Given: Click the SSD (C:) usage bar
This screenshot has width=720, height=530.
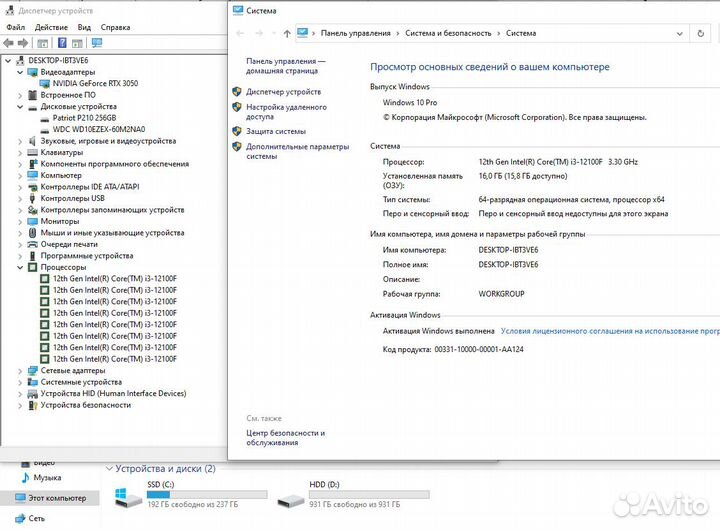Looking at the screenshot, I should click(207, 495).
